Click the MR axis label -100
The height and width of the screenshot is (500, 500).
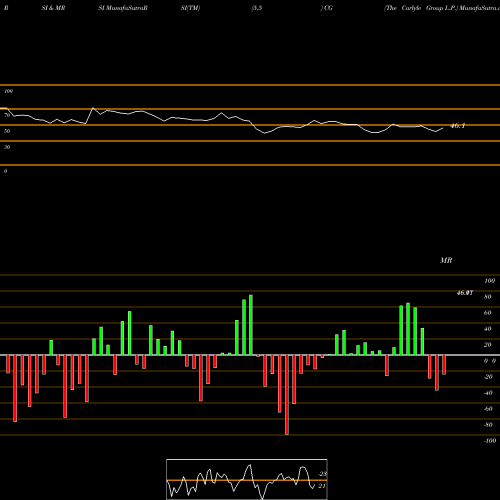point(489,441)
